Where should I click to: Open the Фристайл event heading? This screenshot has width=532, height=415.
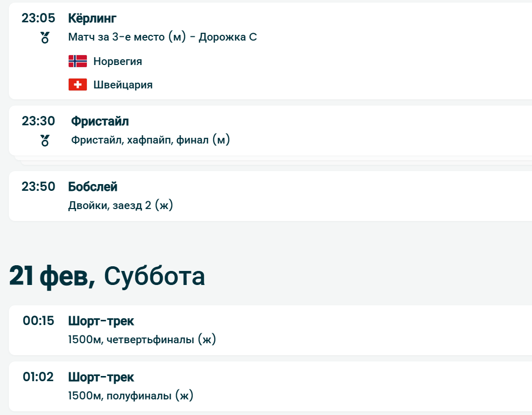pyautogui.click(x=99, y=121)
